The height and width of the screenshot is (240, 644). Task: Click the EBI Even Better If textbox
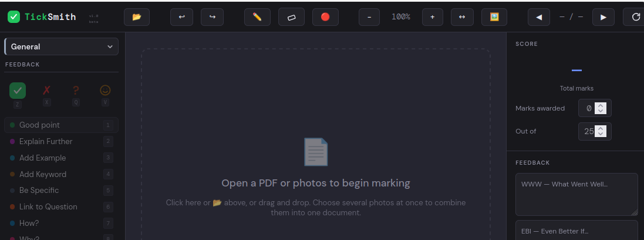pyautogui.click(x=576, y=230)
